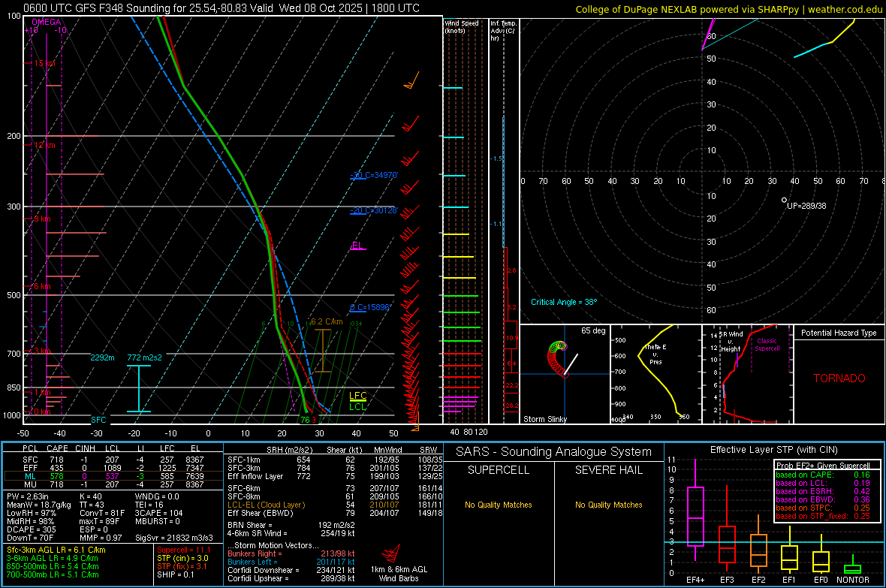
Task: Click the based on ESRH: 0.42 line
Action: tap(823, 491)
